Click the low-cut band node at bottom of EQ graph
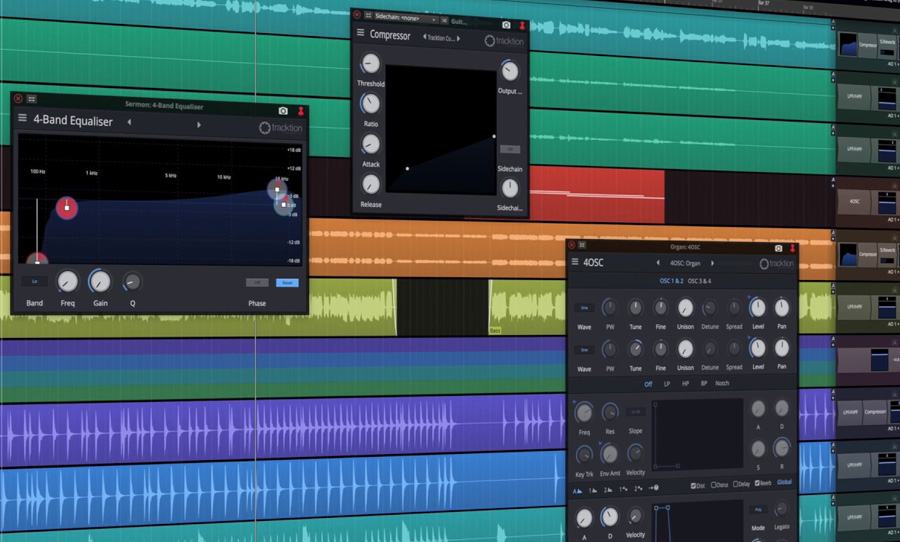This screenshot has width=900, height=542. coord(37,260)
